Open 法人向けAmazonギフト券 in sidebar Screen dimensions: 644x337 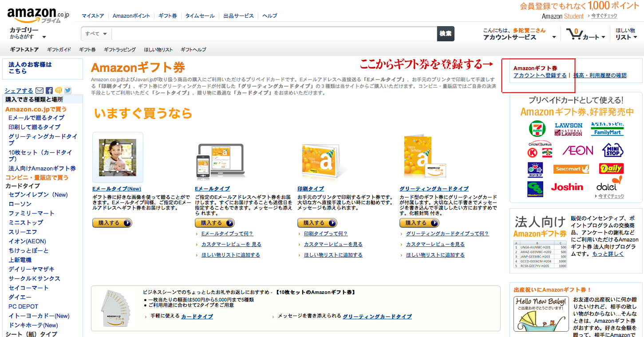(42, 168)
